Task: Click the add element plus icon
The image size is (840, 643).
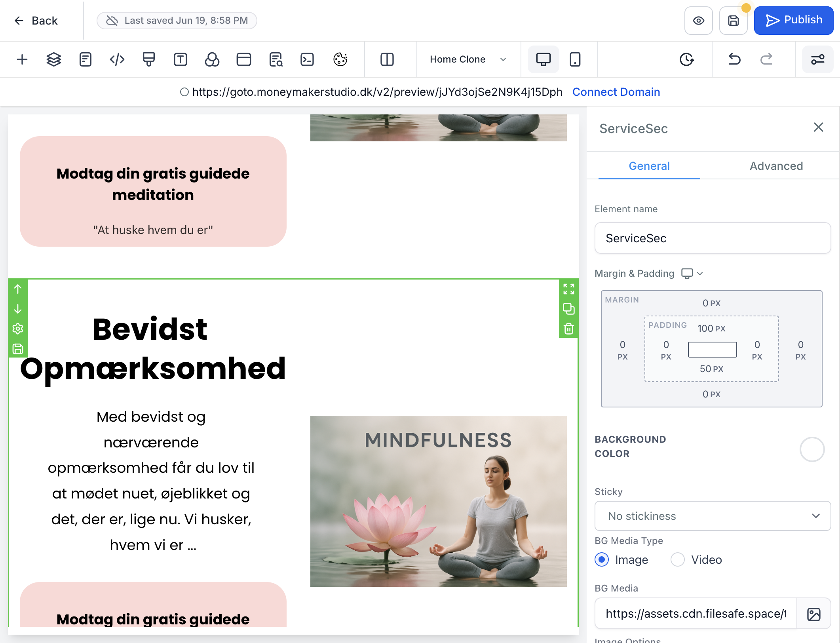Action: (x=22, y=59)
